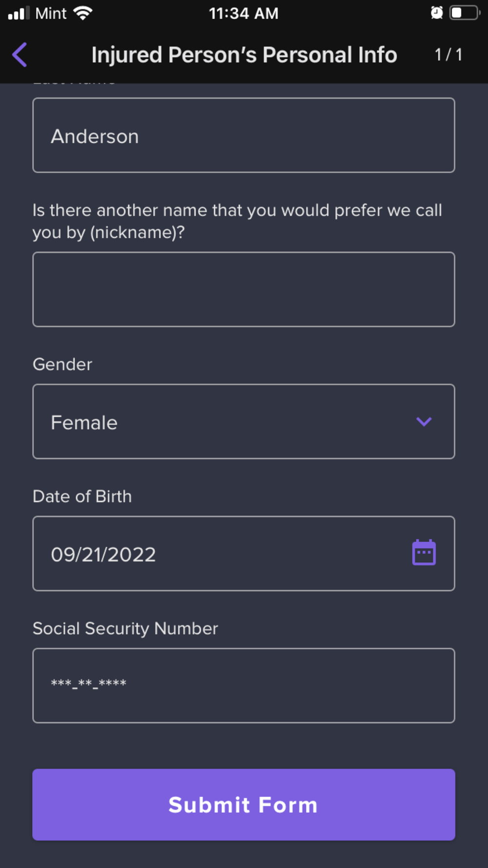Tap the battery icon in status bar
Screen dimensions: 488x868
click(464, 13)
